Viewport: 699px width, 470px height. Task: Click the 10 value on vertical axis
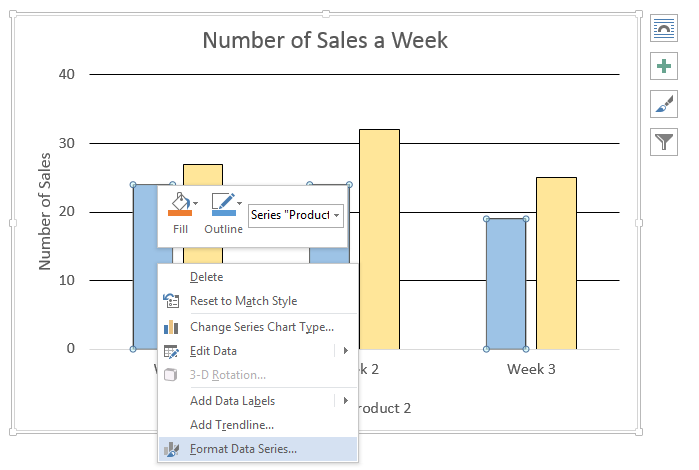[x=67, y=280]
